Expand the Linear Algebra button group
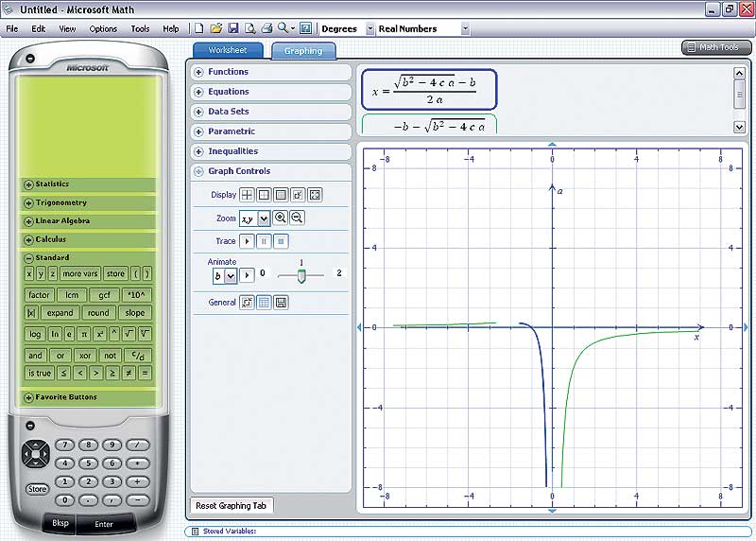 [28, 221]
